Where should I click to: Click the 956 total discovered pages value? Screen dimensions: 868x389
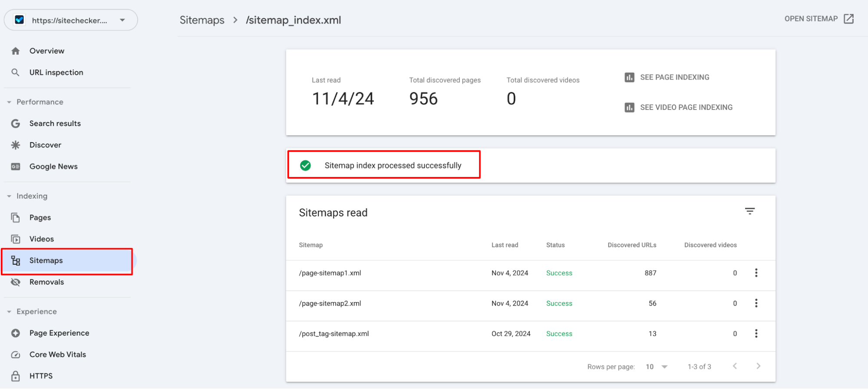pyautogui.click(x=423, y=99)
